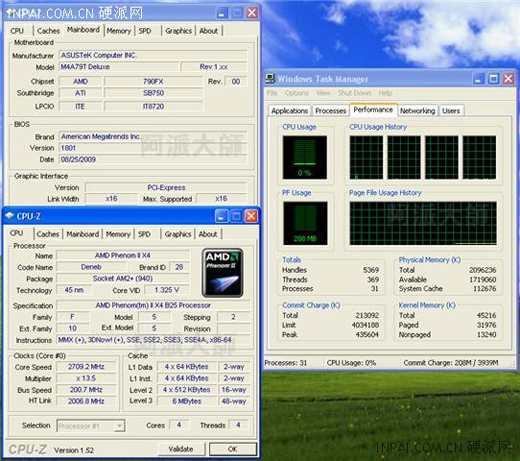Maximize the Windows Task Manager window
Image resolution: width=520 pixels, height=461 pixels.
(494, 79)
